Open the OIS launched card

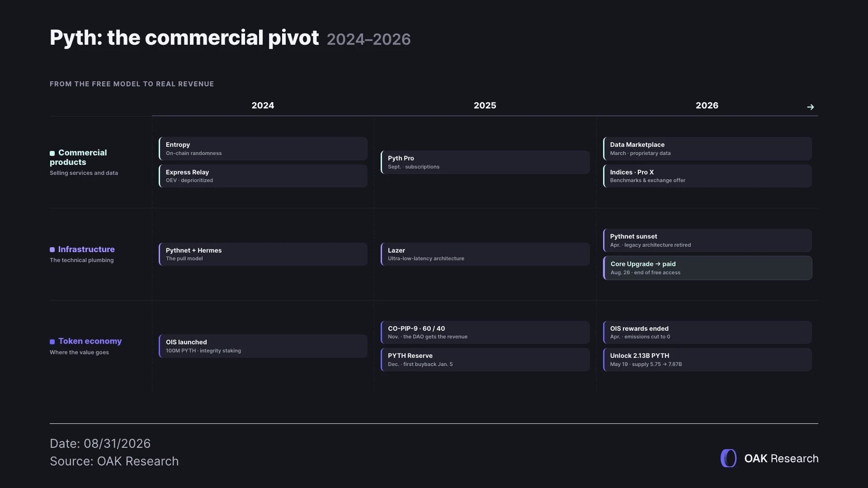[263, 346]
